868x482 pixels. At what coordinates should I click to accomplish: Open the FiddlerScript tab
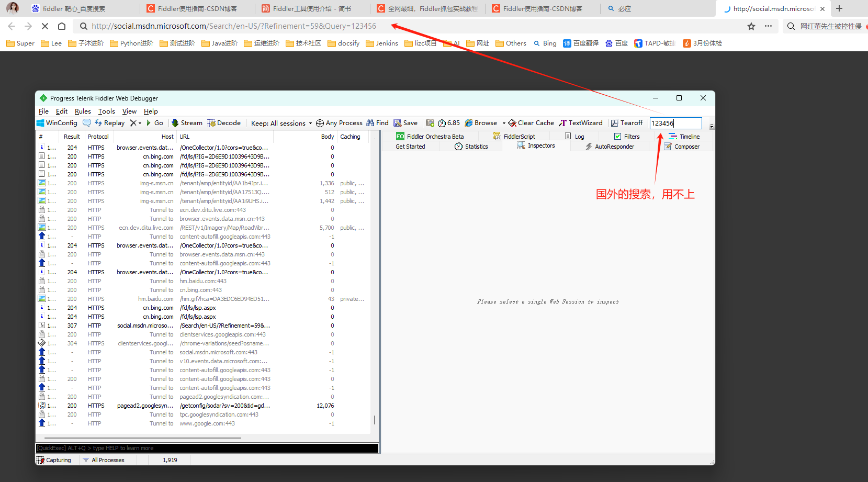[x=514, y=137]
